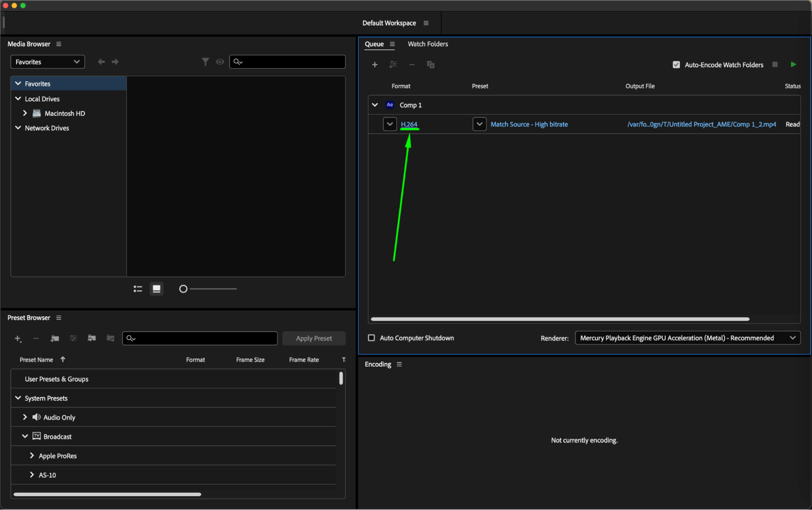Image resolution: width=812 pixels, height=510 pixels.
Task: Disable Auto-Encode Watch Folders checkbox
Action: (676, 65)
